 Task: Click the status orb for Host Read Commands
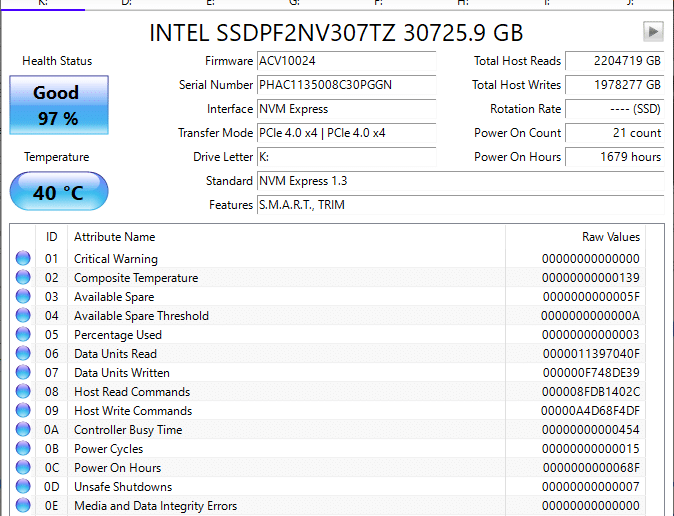pos(23,391)
